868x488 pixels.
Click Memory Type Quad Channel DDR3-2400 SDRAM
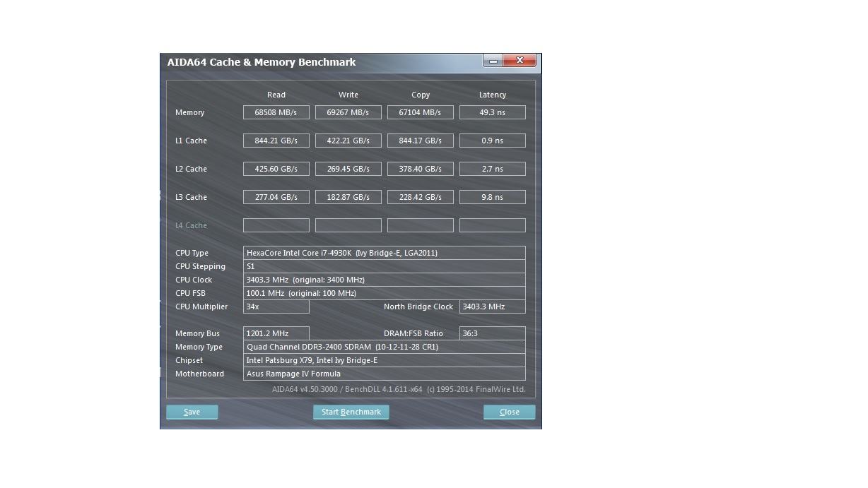tap(385, 347)
